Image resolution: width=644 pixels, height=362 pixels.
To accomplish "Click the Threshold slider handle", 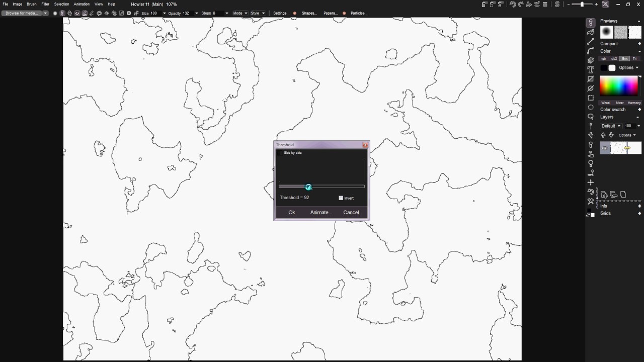I will [x=308, y=187].
